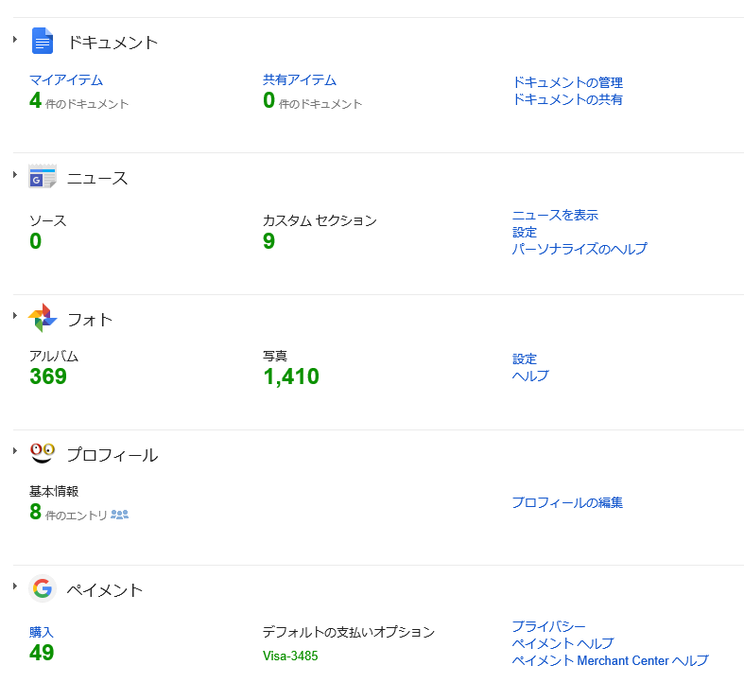The image size is (744, 700).
Task: Click ペイメント Merchant Center ヘルプ link
Action: (x=610, y=661)
